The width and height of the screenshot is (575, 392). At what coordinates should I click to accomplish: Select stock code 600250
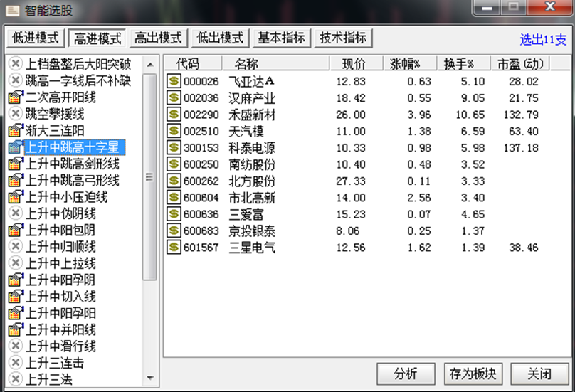(x=201, y=164)
